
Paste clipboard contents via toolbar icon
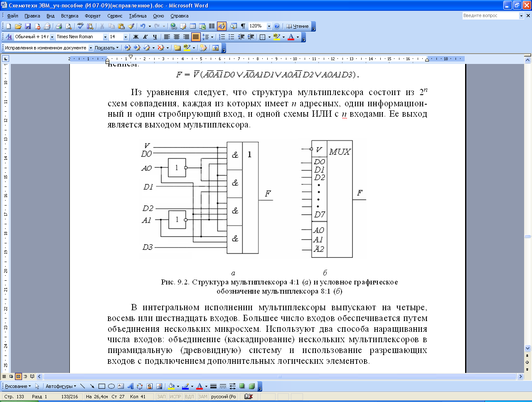pyautogui.click(x=121, y=26)
